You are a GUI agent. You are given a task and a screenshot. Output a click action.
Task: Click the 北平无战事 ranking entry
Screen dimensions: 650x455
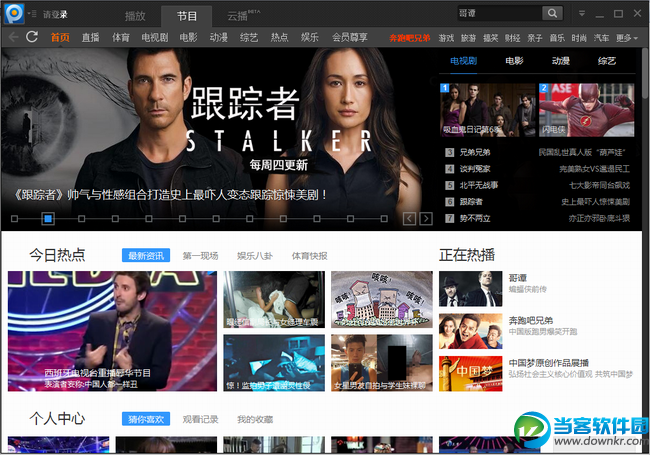[x=479, y=185]
